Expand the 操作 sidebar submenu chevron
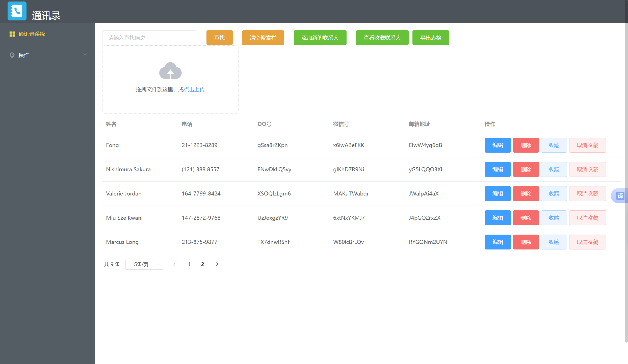 click(x=85, y=54)
